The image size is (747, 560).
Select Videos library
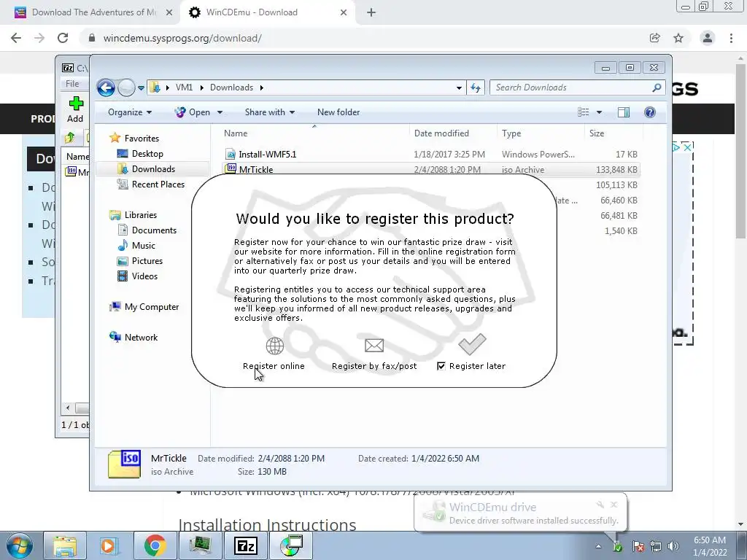click(144, 276)
